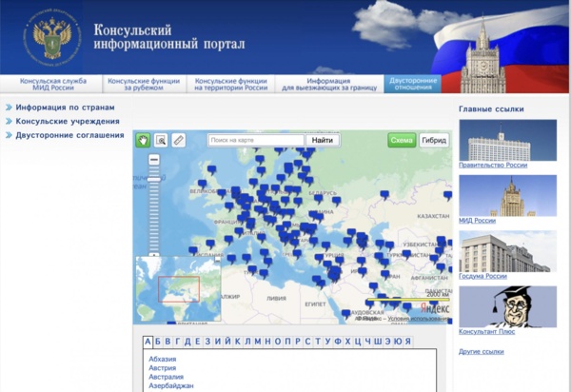Click the Yandex logo on the map
Viewport: 571px width, 392px height.
pyautogui.click(x=435, y=307)
